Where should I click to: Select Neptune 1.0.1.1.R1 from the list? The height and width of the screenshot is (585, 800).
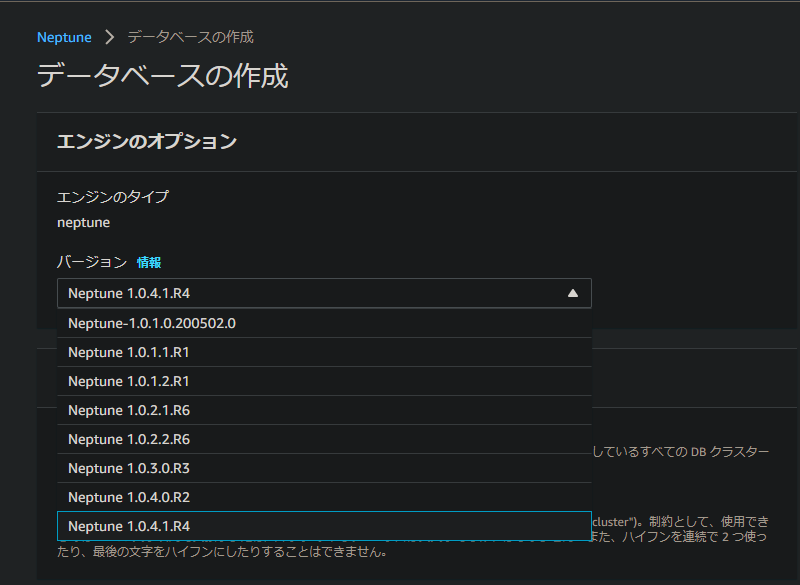pyautogui.click(x=324, y=352)
